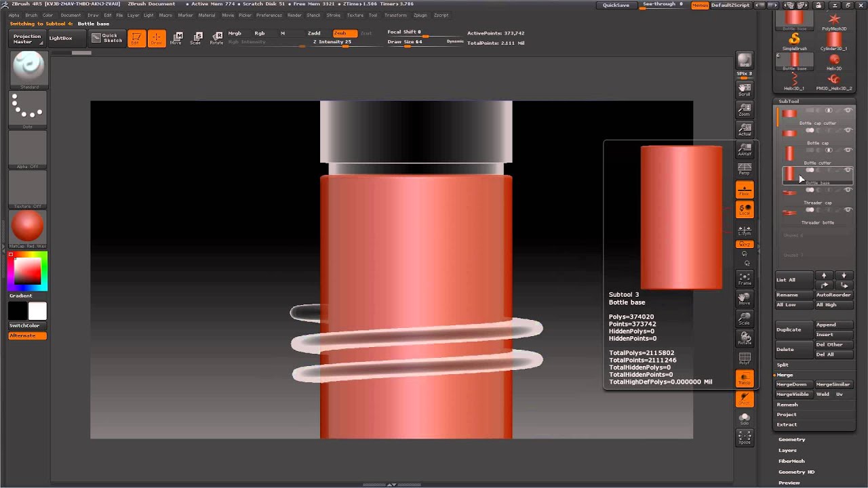Enable Solo mode
Viewport: 868px width, 488px height.
[745, 418]
